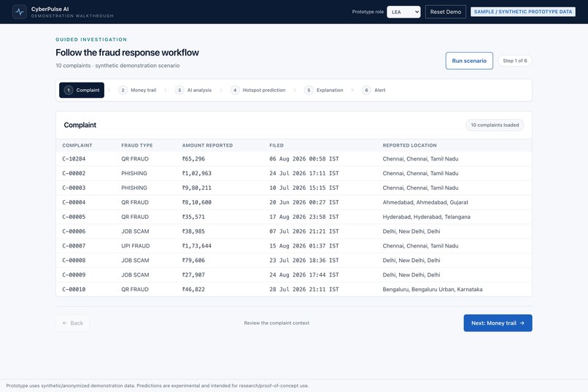Select complaint C-00004
The height and width of the screenshot is (392, 588).
[x=293, y=202]
